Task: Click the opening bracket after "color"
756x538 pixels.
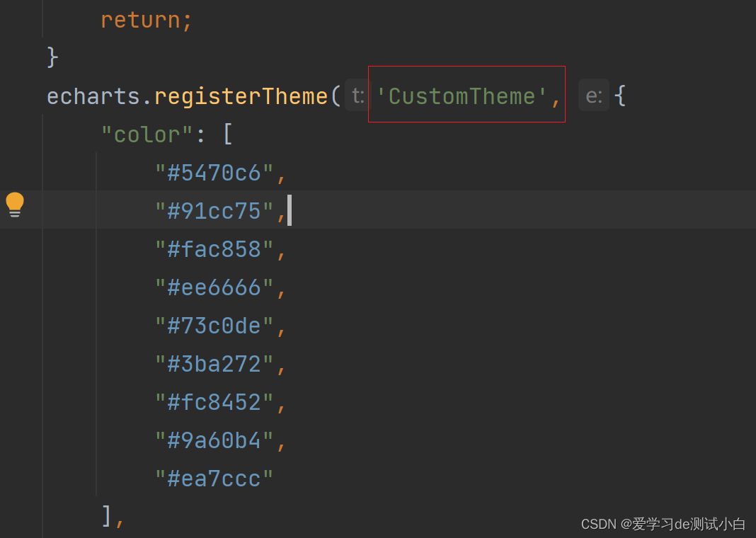Action: [x=227, y=134]
